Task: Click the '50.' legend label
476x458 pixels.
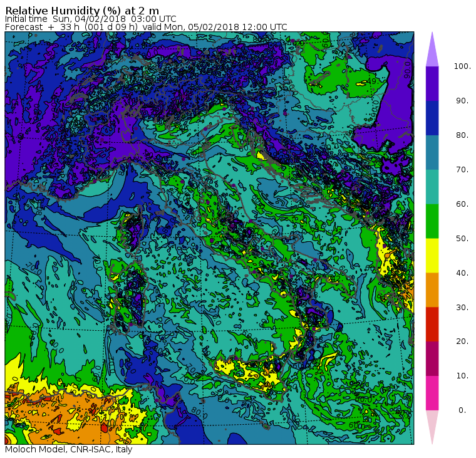Action: (462, 239)
